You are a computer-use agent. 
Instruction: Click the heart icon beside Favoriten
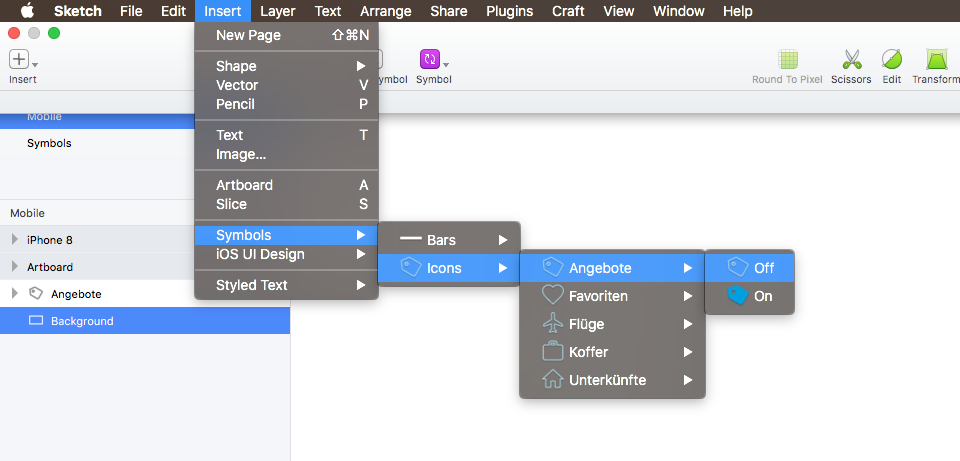click(553, 296)
